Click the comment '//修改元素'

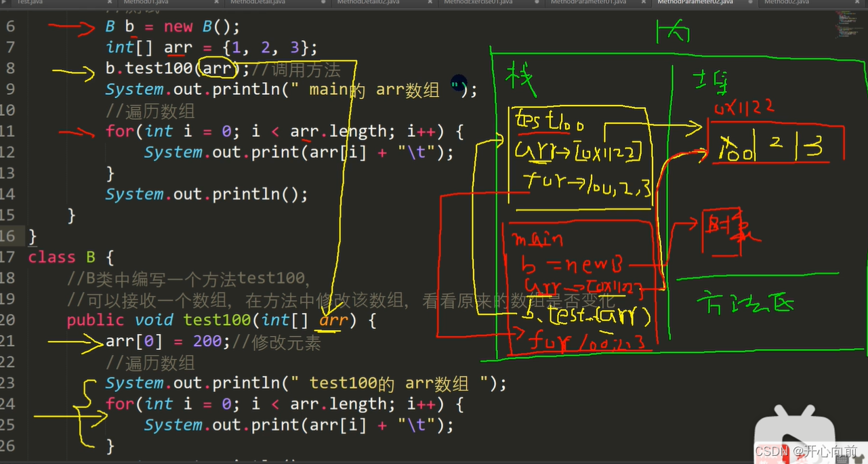pos(276,342)
